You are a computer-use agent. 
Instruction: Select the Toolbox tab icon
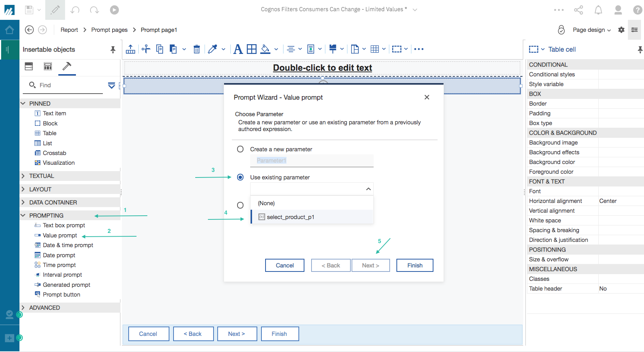[67, 66]
